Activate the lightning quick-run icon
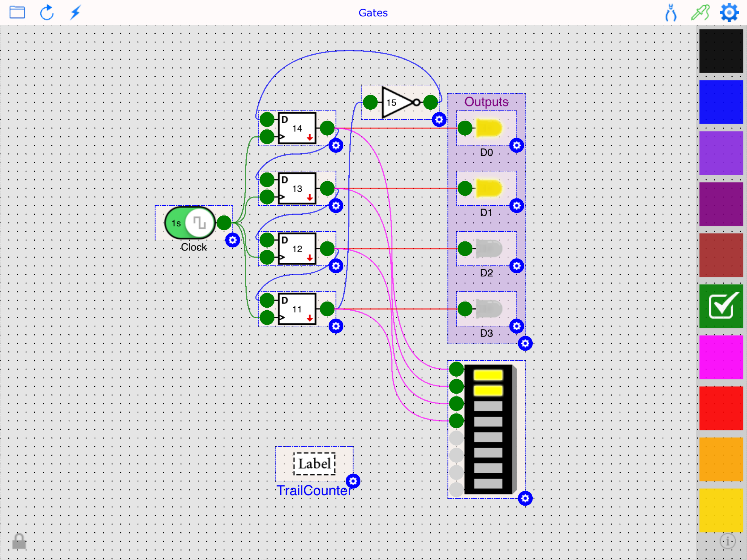The width and height of the screenshot is (747, 560). click(x=75, y=13)
